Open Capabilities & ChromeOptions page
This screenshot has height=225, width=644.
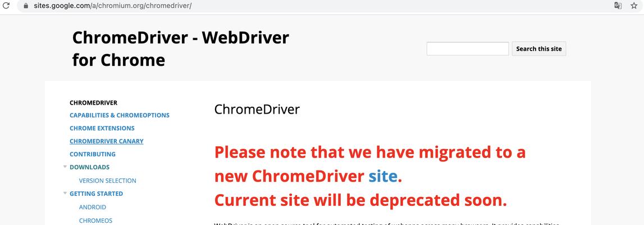tap(120, 115)
